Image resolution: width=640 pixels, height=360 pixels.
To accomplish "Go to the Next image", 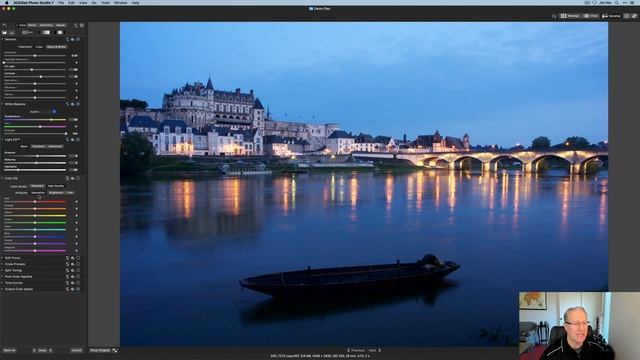I will [x=375, y=350].
